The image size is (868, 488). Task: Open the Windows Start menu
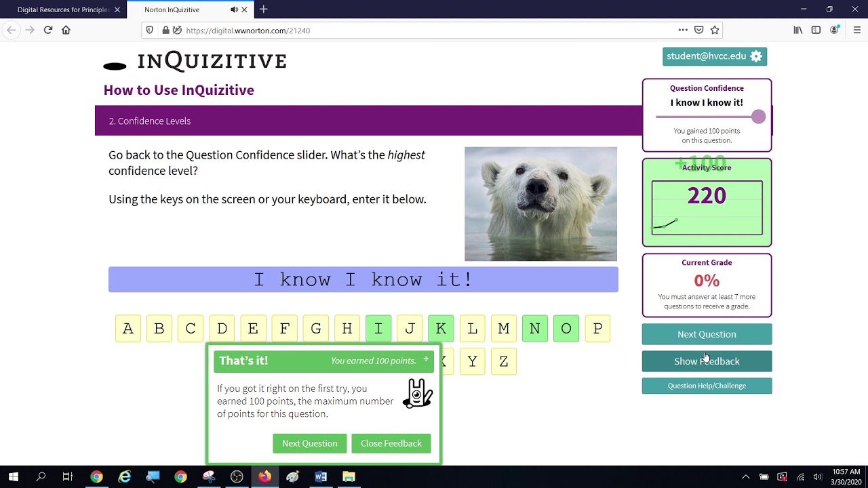point(14,476)
